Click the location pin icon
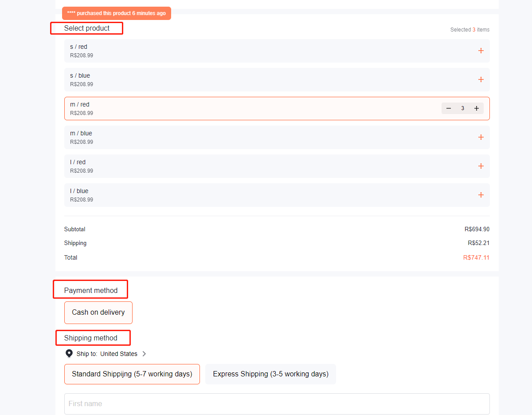The width and height of the screenshot is (532, 415). (69, 354)
